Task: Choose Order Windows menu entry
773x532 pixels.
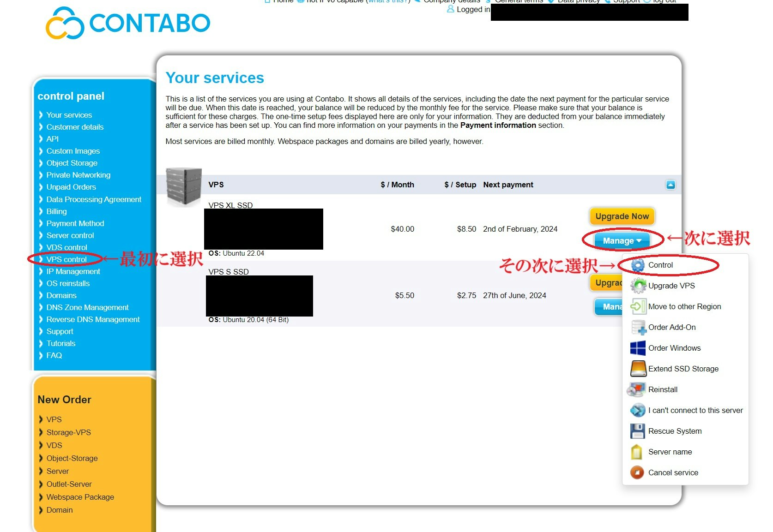Action: (674, 348)
